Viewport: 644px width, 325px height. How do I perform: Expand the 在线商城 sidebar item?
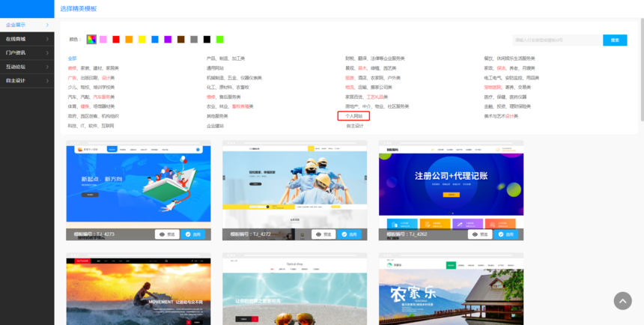[x=26, y=38]
